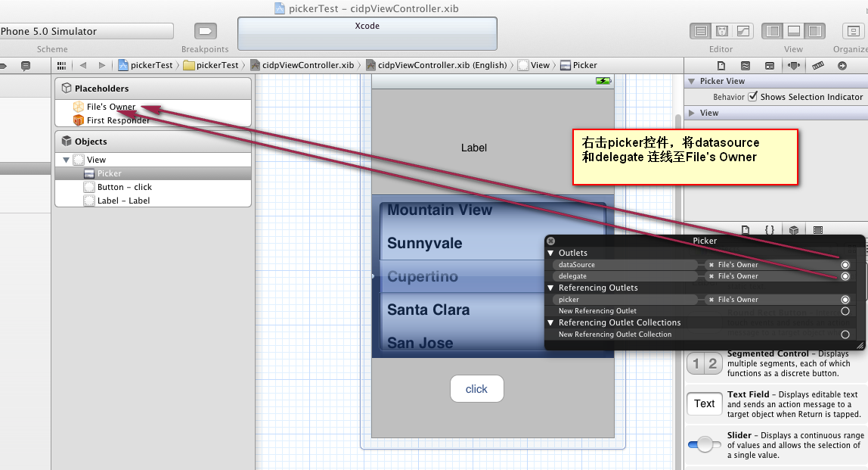868x470 pixels.
Task: Click the View jump bar item
Action: click(535, 65)
